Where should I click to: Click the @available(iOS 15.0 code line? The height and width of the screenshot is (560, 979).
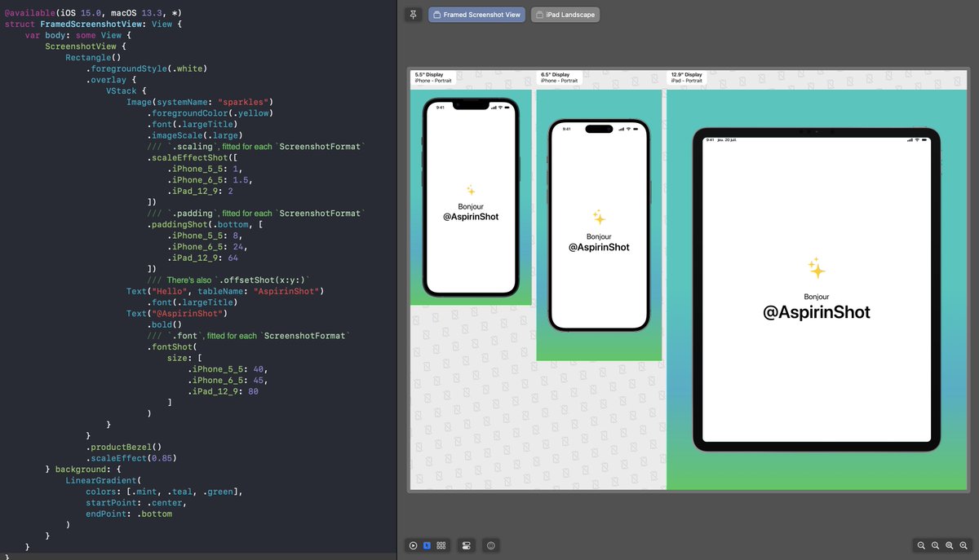(93, 13)
